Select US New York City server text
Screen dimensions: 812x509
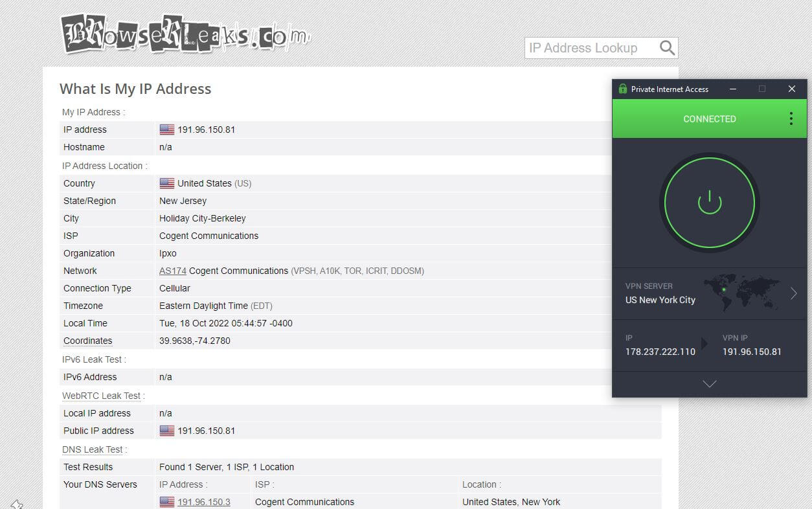pos(660,300)
